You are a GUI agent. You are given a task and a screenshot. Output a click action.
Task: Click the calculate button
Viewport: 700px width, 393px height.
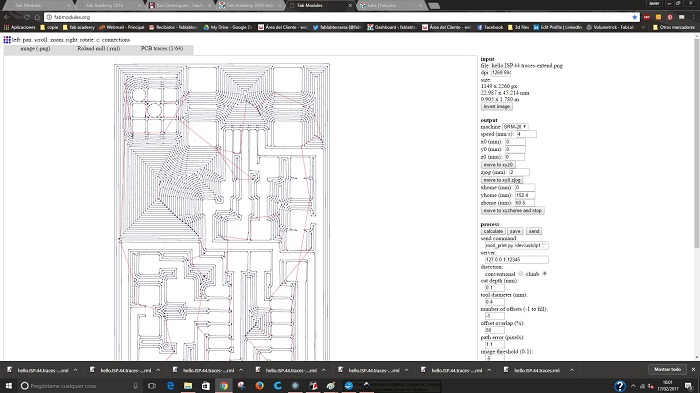[x=493, y=231]
